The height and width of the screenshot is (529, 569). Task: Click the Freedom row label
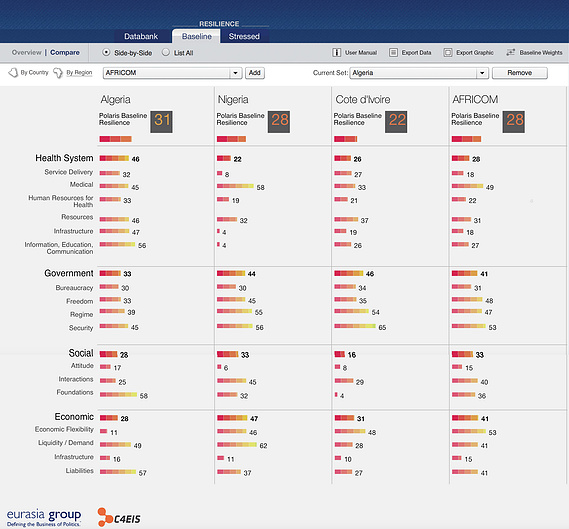coord(79,301)
